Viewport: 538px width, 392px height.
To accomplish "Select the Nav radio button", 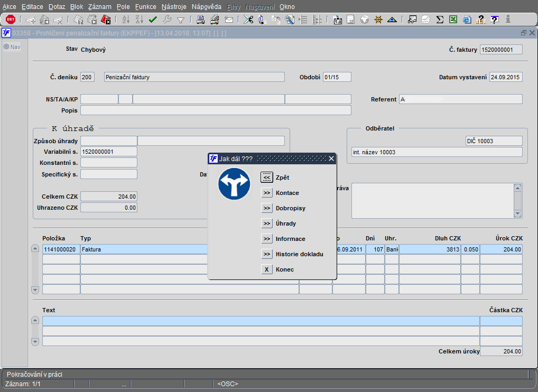I will click(x=7, y=46).
